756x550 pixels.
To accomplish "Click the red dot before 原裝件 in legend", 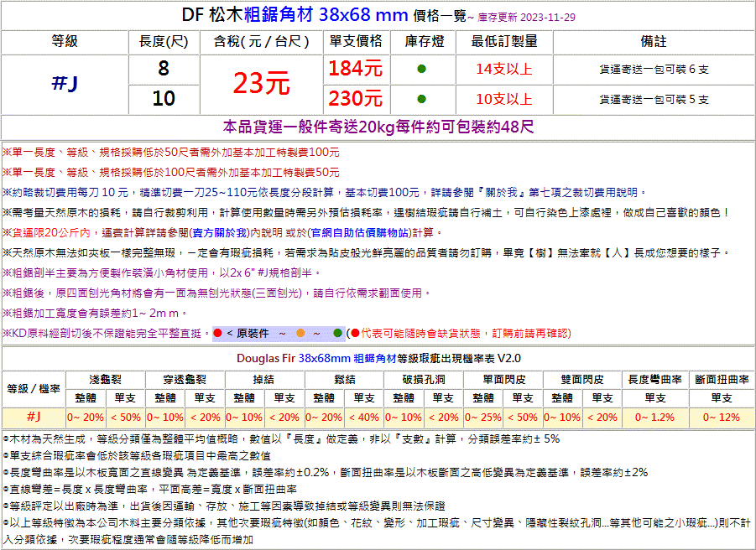I will [217, 334].
